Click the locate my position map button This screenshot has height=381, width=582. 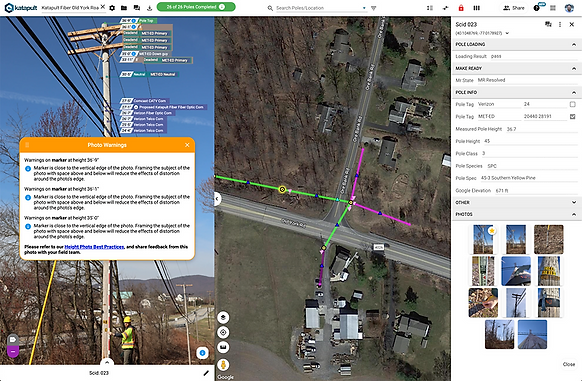click(223, 332)
